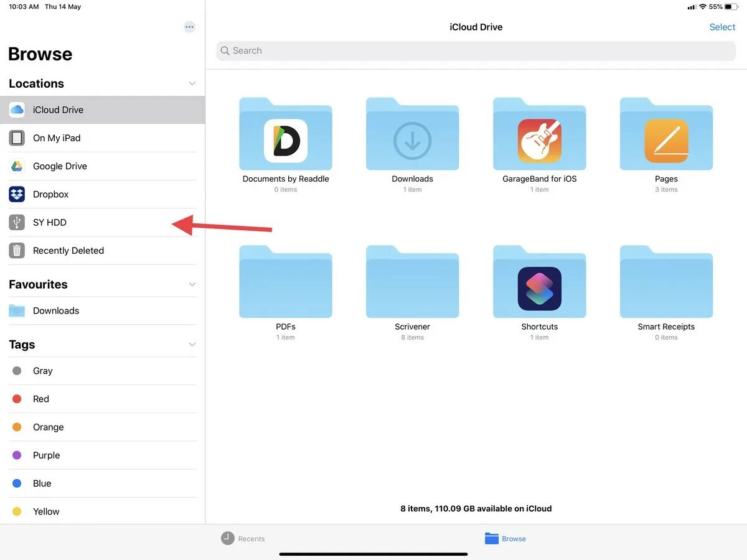Click the magnifying glass search icon
Image resolution: width=747 pixels, height=560 pixels.
click(225, 51)
